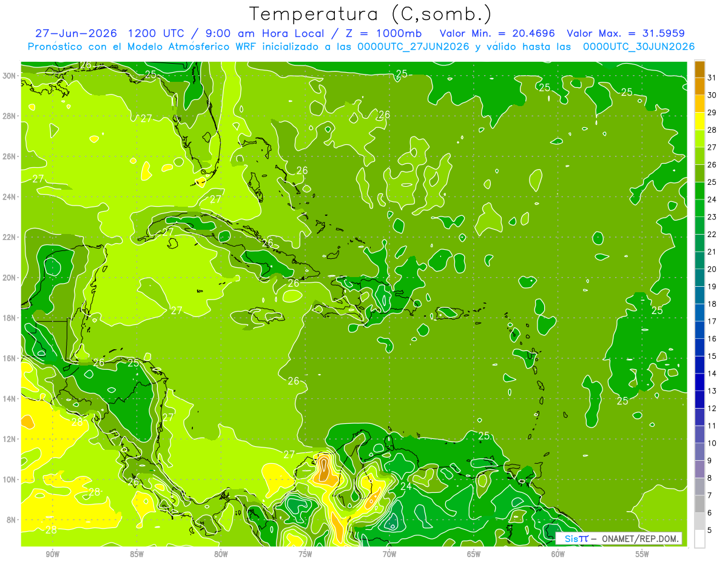Viewport: 728px width, 562px height.
Task: Click the '0000UTC_30JUN2026' valid-until text
Action: point(639,46)
